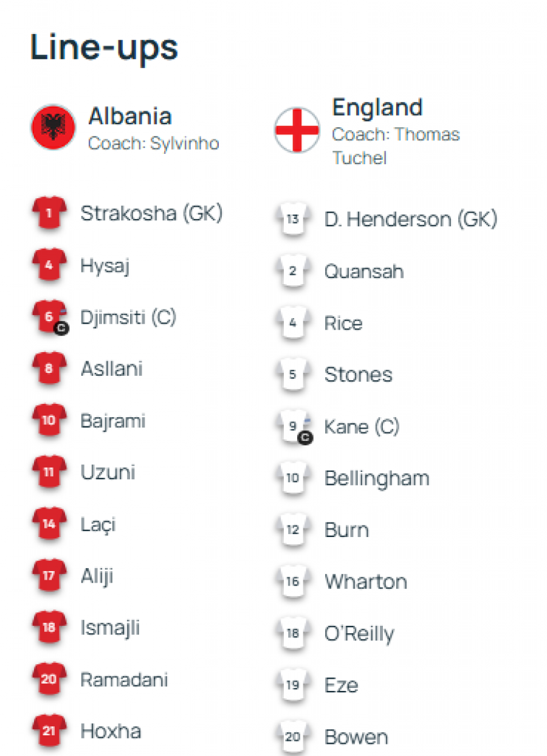Viewport: 547px width, 756px height.
Task: Click on player Asllani
Action: [111, 369]
